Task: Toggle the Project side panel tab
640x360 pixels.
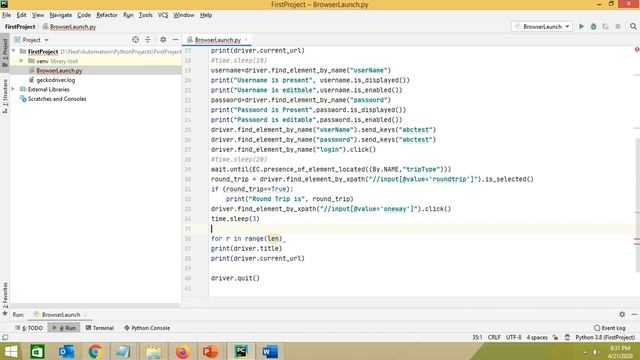Action: [5, 53]
